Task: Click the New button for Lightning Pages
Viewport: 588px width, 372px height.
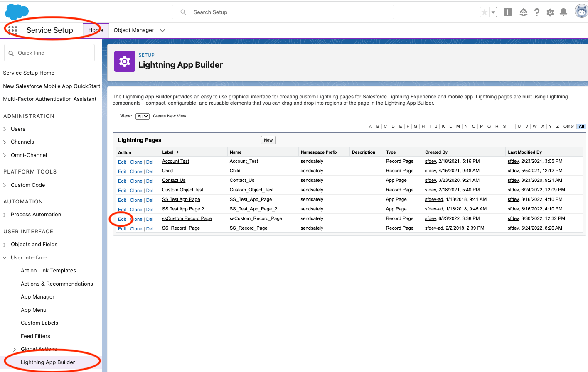Action: pos(268,140)
